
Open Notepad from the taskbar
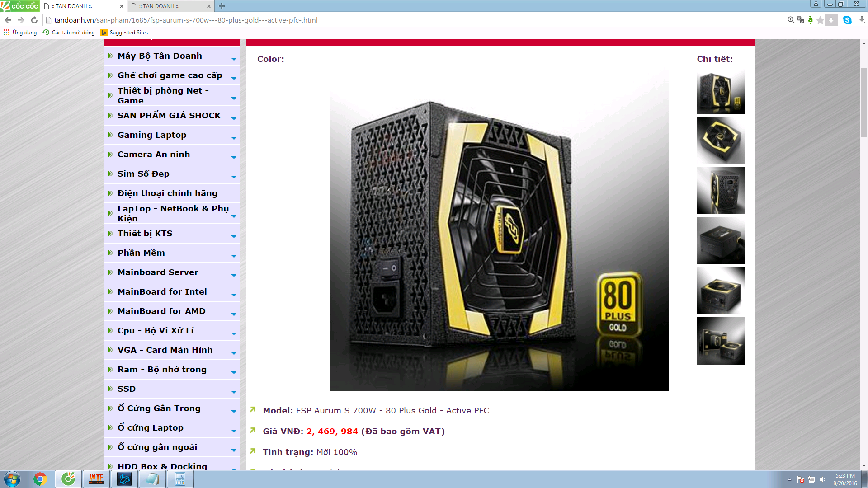tap(152, 479)
